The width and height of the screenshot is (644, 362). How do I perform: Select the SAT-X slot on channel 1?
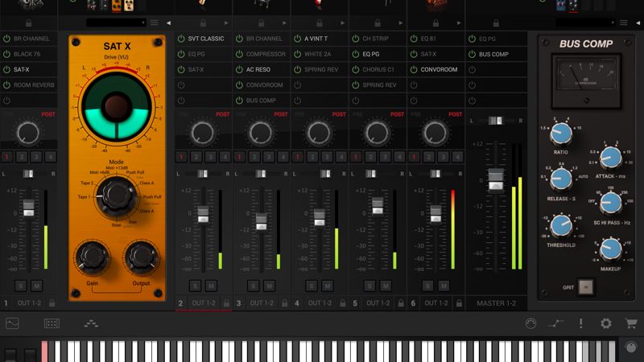29,70
